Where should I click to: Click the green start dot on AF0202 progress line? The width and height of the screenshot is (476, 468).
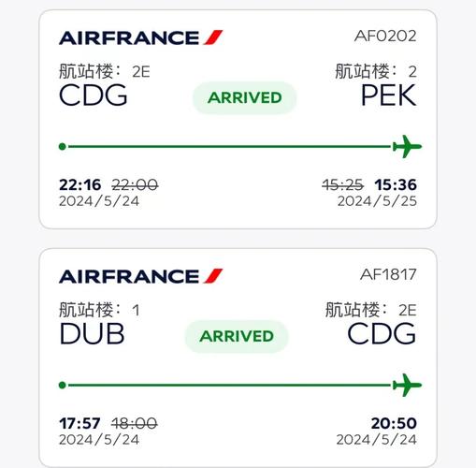(63, 146)
